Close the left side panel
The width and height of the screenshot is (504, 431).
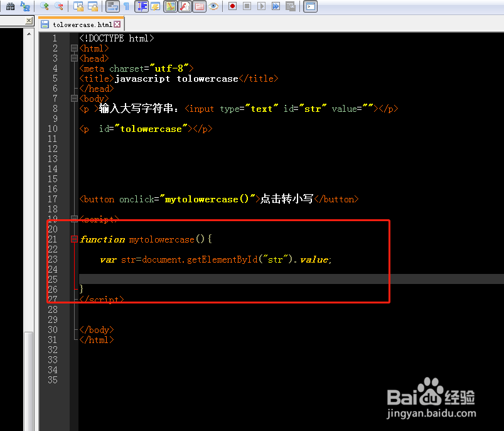29,21
